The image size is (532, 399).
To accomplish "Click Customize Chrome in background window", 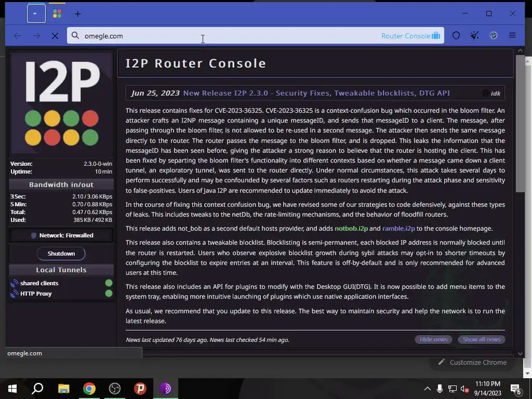I will 473,362.
